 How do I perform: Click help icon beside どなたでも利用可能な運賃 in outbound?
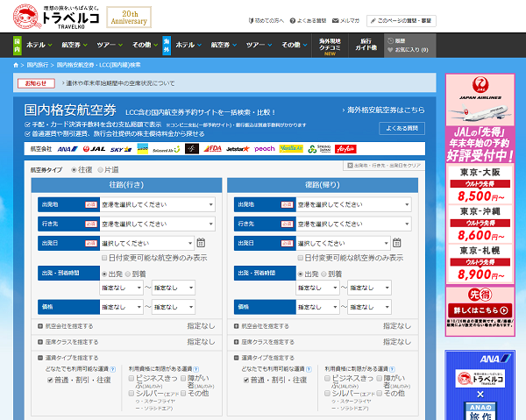click(113, 369)
